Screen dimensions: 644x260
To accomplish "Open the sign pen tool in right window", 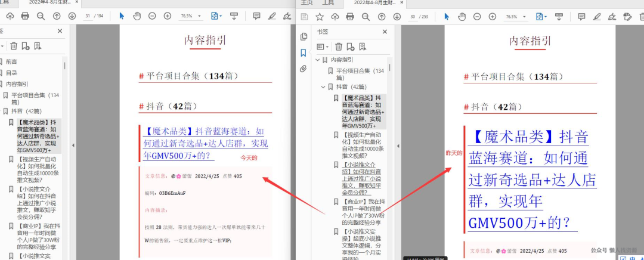I will click(x=612, y=17).
